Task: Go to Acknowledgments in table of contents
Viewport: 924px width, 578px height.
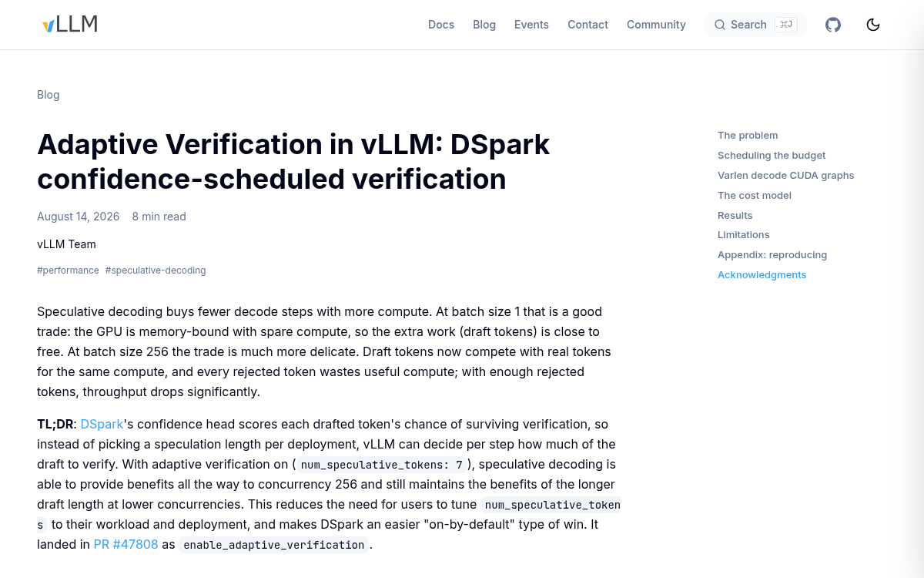Action: pyautogui.click(x=762, y=275)
